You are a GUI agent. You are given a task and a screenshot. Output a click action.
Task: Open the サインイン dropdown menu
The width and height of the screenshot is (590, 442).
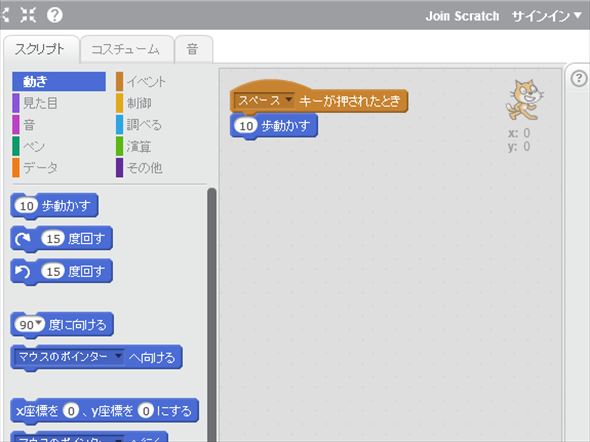coord(547,16)
